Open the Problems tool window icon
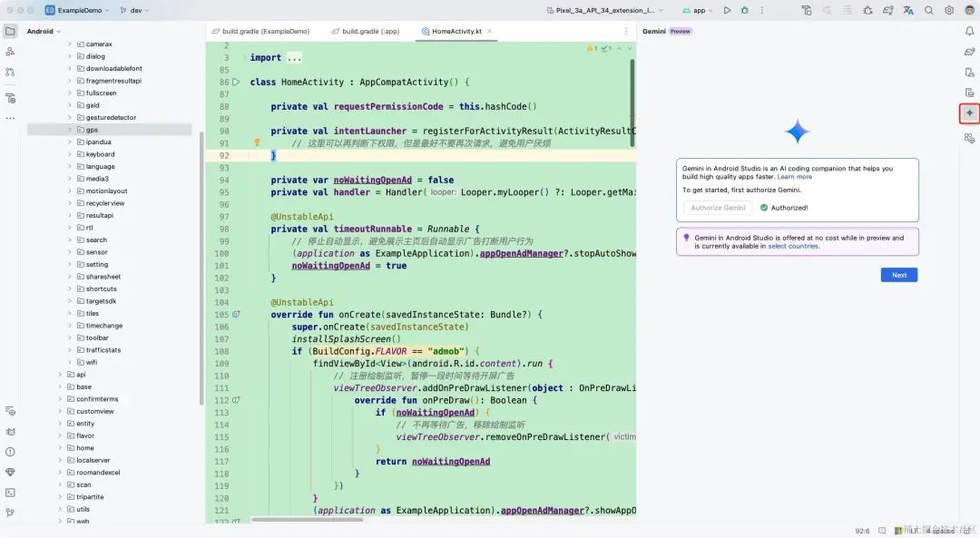The height and width of the screenshot is (538, 980). 10,452
